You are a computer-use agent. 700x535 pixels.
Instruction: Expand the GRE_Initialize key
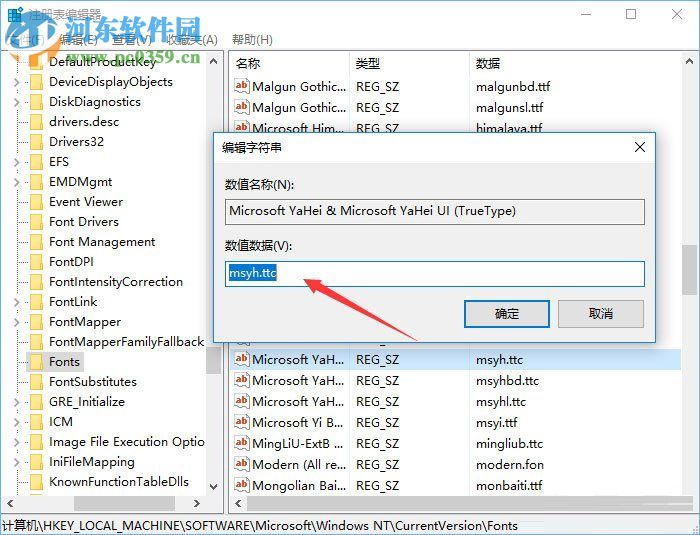(17, 402)
